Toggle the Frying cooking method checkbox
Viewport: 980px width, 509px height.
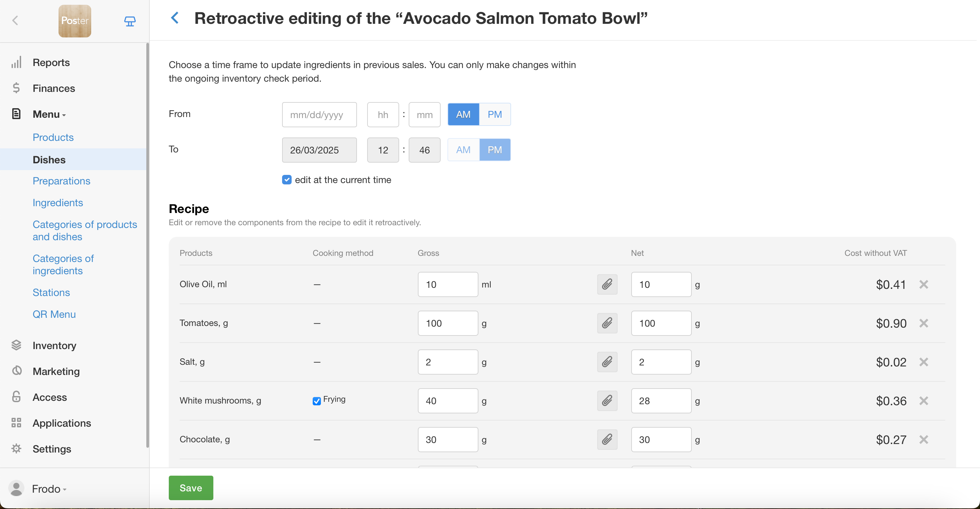coord(316,401)
